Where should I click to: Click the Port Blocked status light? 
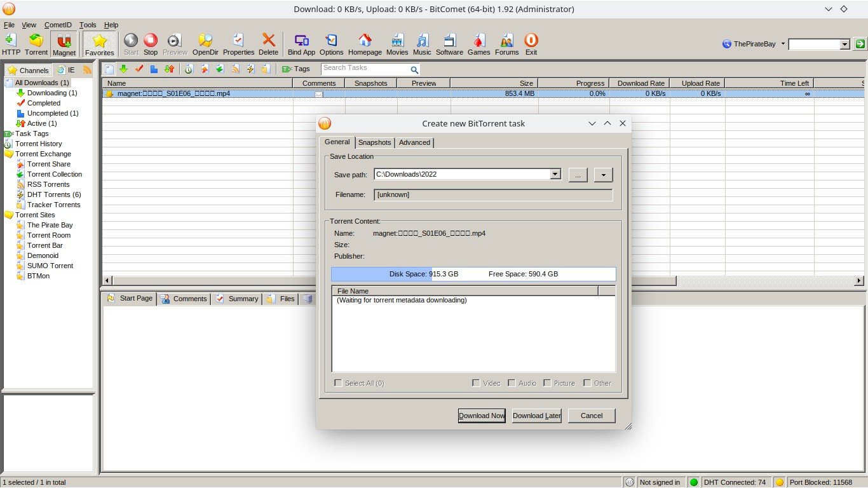(x=780, y=482)
